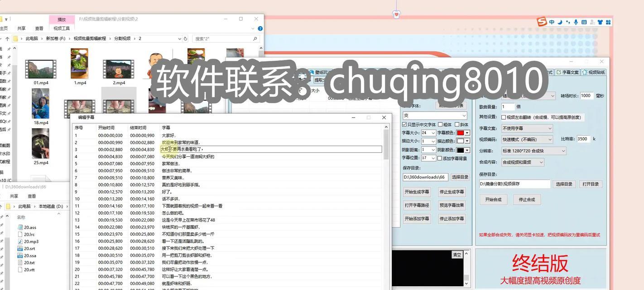Click refresh icon in Explorer address bar
This screenshot has width=644, height=290.
[185, 39]
